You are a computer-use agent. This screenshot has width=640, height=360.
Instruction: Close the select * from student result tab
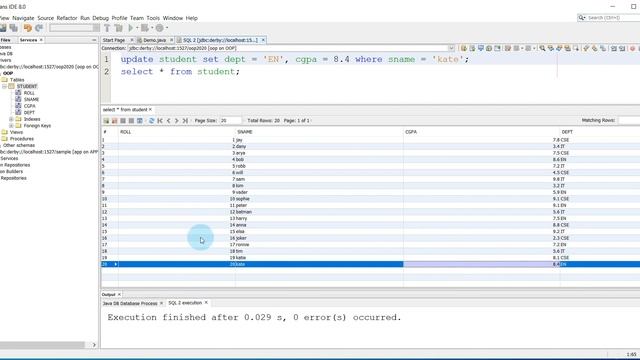tap(150, 109)
